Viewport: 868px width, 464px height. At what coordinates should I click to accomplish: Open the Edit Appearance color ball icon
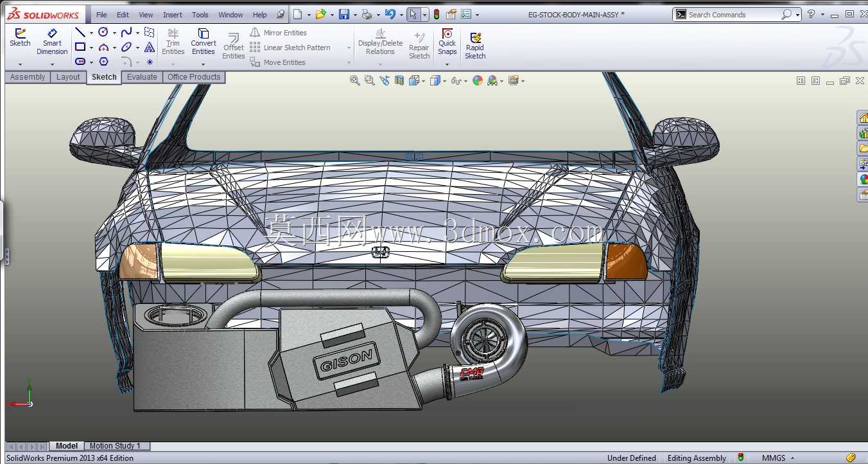(x=477, y=80)
